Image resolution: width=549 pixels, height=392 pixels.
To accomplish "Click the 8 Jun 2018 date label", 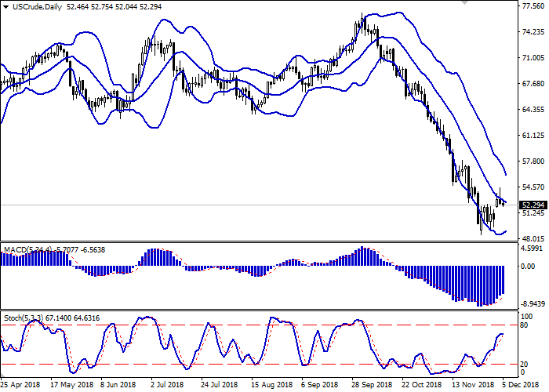I will [118, 385].
